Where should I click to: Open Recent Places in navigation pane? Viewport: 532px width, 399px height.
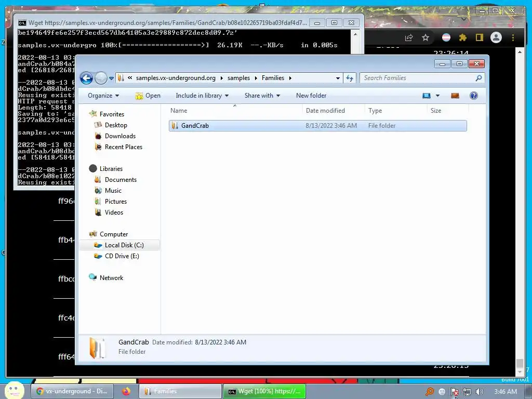124,147
